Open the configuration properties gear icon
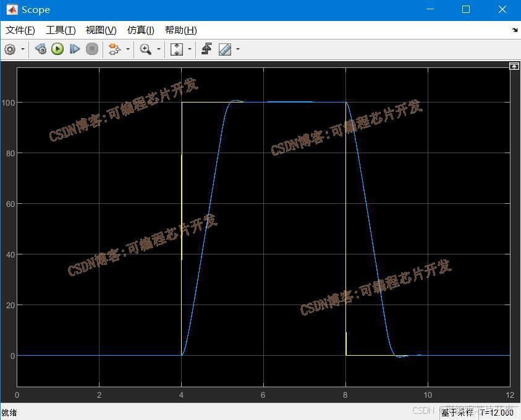Image resolution: width=521 pixels, height=420 pixels. 10,49
